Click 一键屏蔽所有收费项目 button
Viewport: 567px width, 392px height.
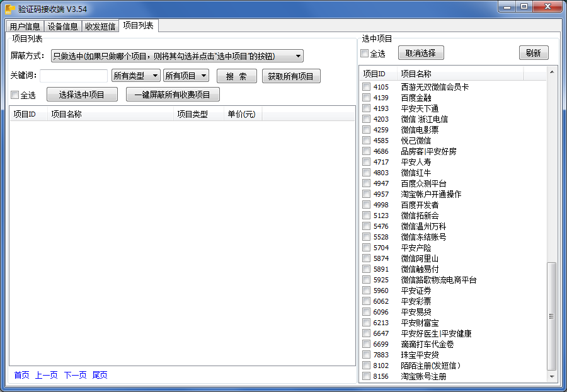(x=173, y=95)
